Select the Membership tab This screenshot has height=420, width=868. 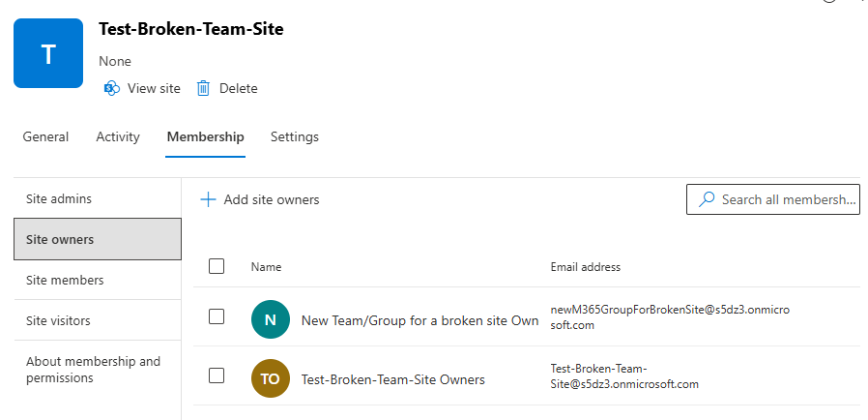point(205,136)
